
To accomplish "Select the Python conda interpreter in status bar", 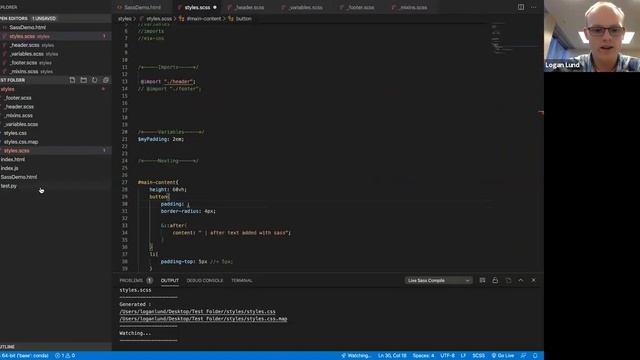I will point(24,356).
